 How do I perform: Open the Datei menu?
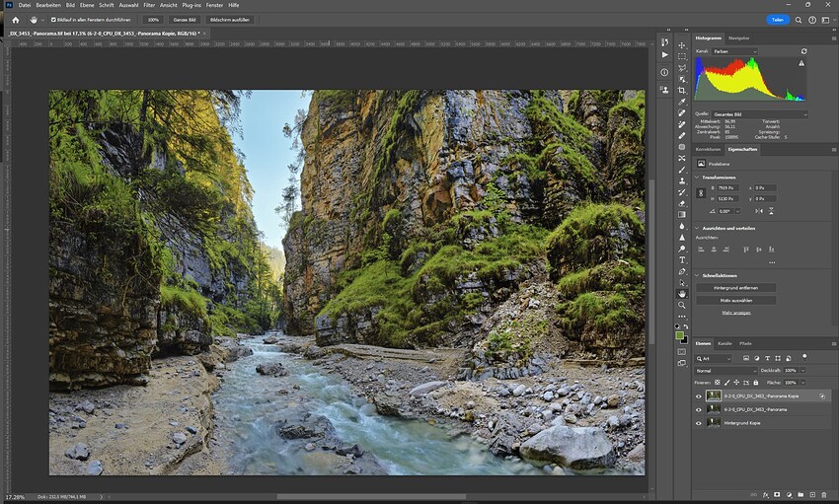coord(25,5)
